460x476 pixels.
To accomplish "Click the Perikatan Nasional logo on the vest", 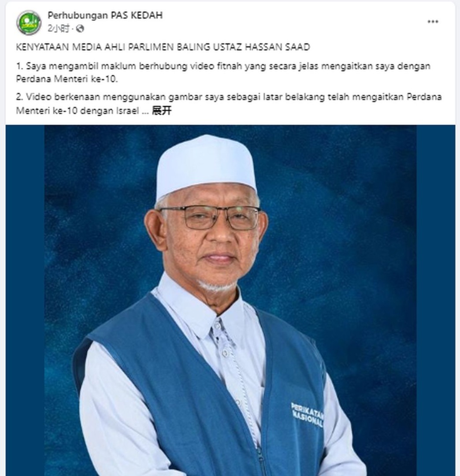I will pos(308,415).
